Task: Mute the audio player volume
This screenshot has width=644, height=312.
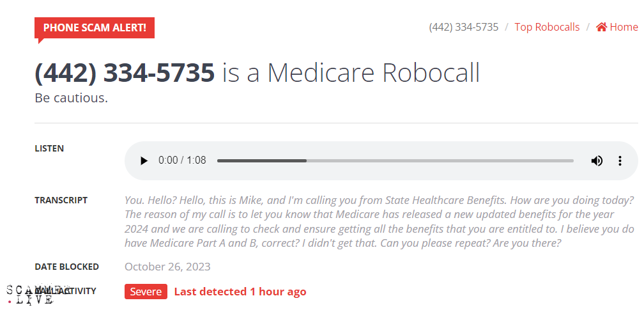Action: click(597, 160)
